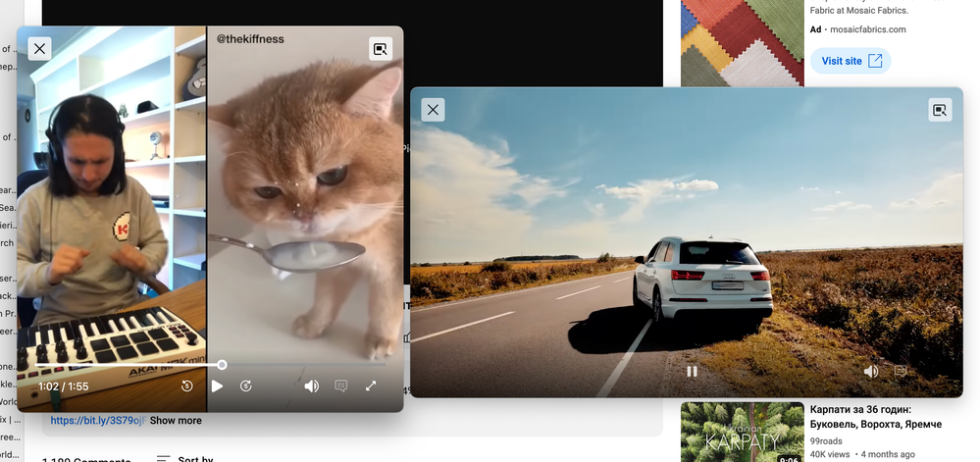The width and height of the screenshot is (980, 462).
Task: Play the cat video in picture-in-picture
Action: [218, 386]
